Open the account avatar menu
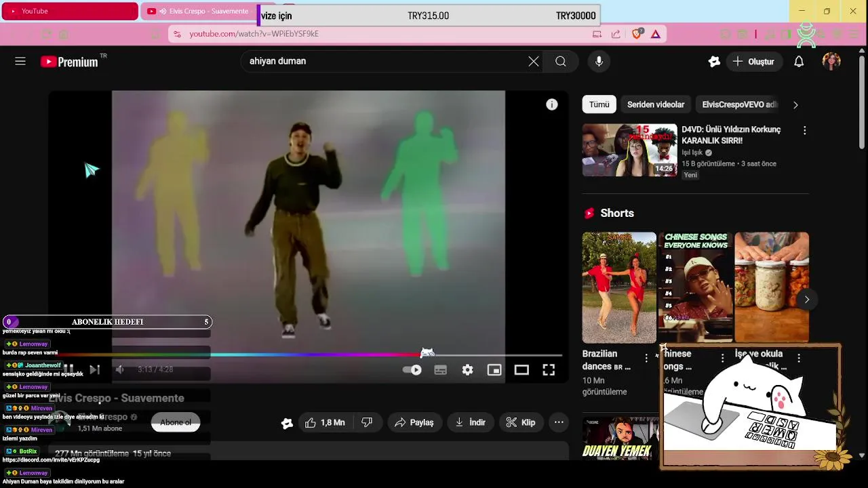868x488 pixels. point(831,61)
